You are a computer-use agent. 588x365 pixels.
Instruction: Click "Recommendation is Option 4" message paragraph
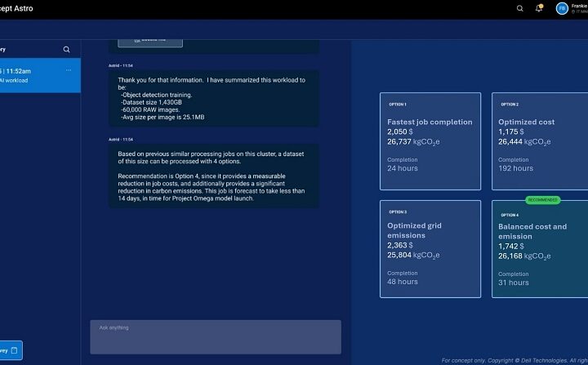(212, 187)
